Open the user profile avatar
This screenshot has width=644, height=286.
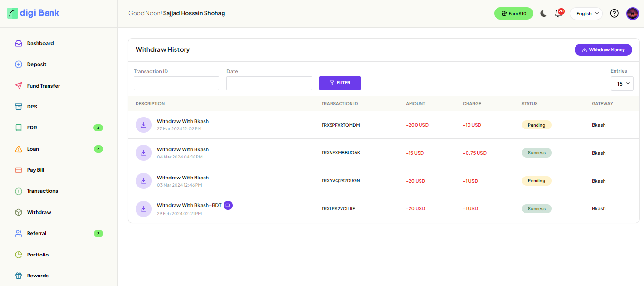click(633, 13)
